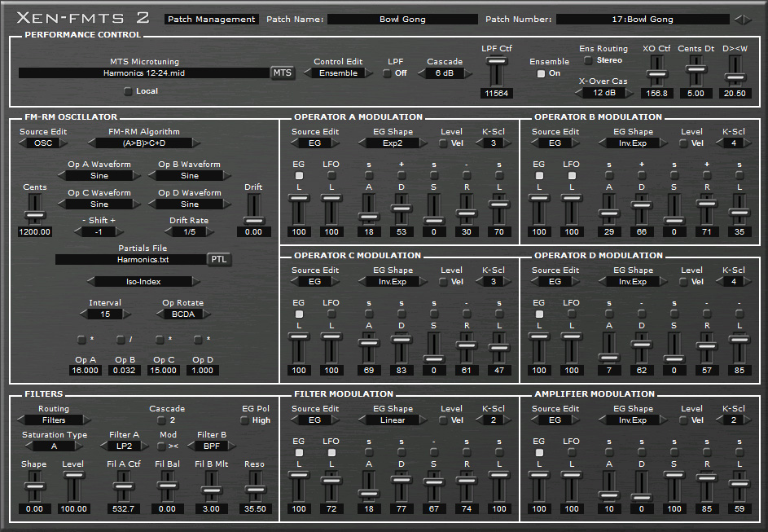Click the Reso slider handle
Viewport: 768px width, 532px height.
coord(255,489)
